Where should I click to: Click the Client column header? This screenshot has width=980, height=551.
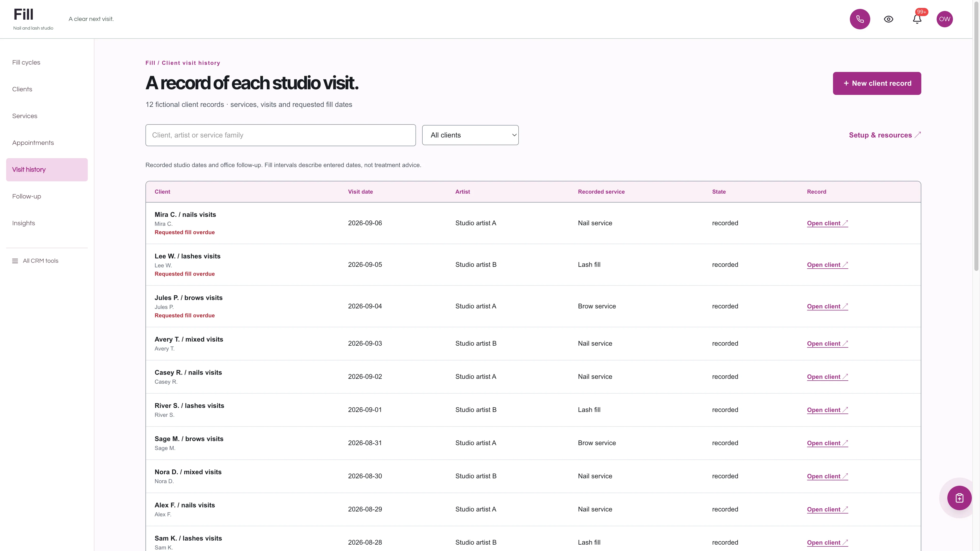[x=163, y=192]
